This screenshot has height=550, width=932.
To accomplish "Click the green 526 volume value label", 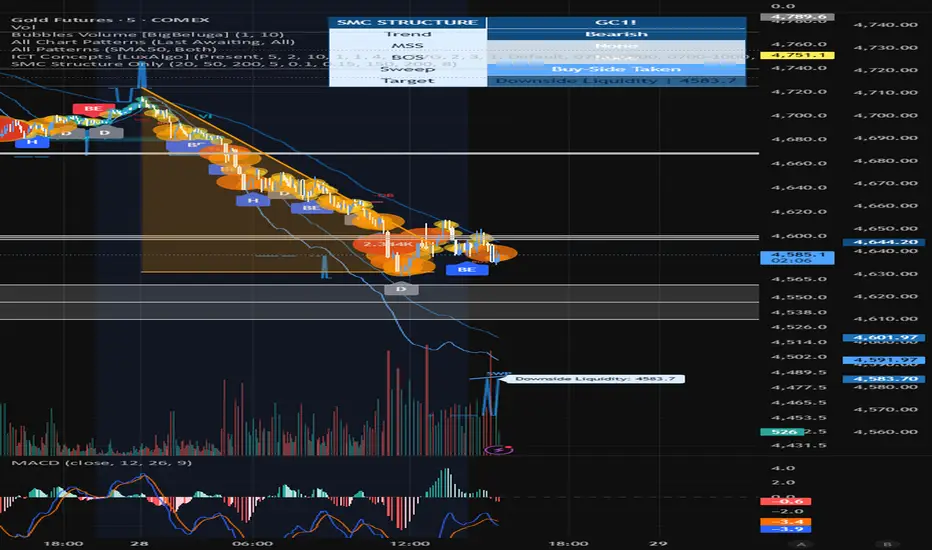I will pos(782,432).
